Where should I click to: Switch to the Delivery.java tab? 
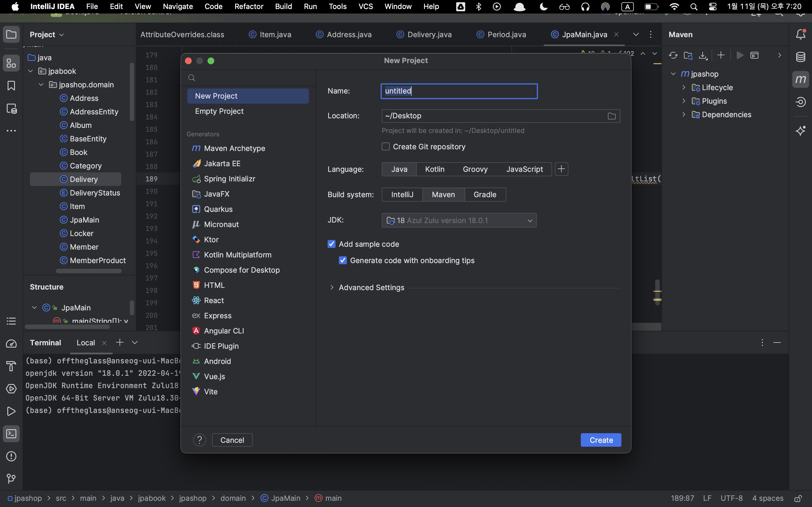(429, 35)
